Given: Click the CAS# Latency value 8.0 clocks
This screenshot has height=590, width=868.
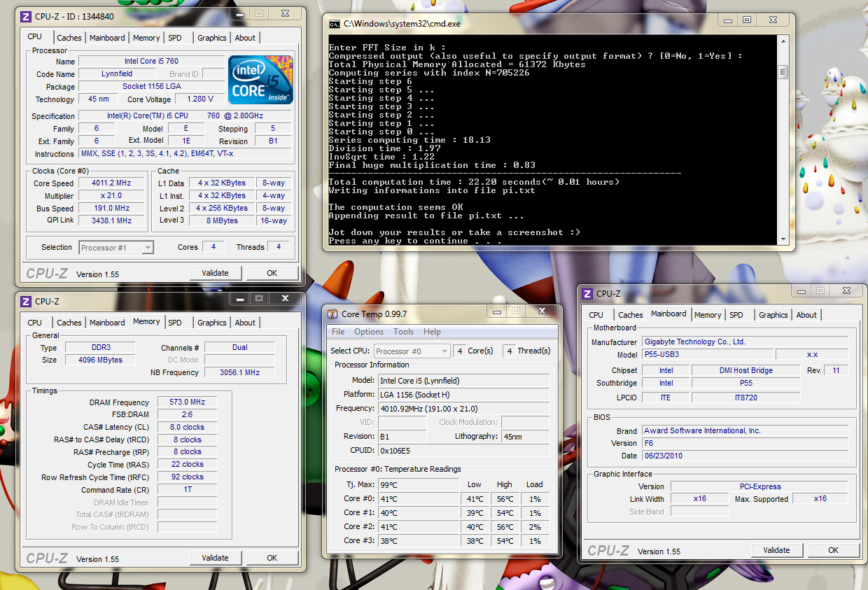Looking at the screenshot, I should click(188, 427).
